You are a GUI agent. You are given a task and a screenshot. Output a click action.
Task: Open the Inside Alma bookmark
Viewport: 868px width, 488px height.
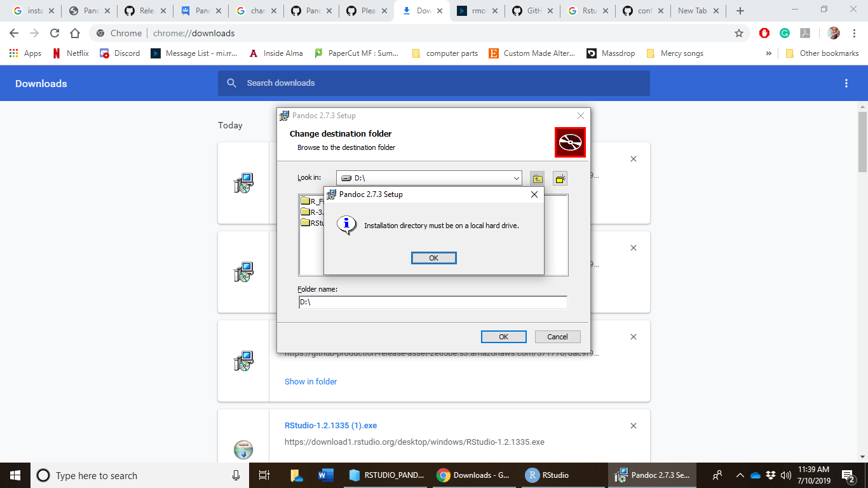(276, 53)
